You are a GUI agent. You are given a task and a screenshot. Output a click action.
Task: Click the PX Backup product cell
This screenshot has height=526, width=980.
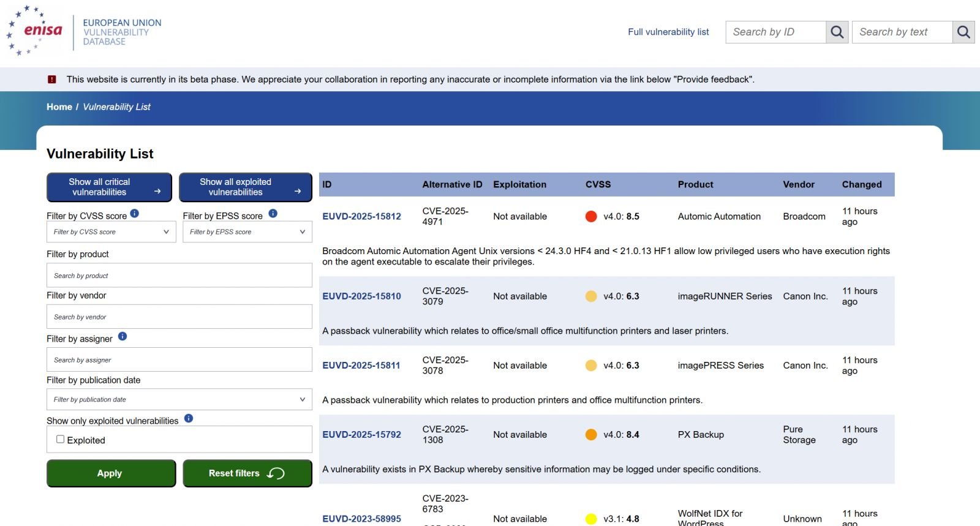point(701,435)
